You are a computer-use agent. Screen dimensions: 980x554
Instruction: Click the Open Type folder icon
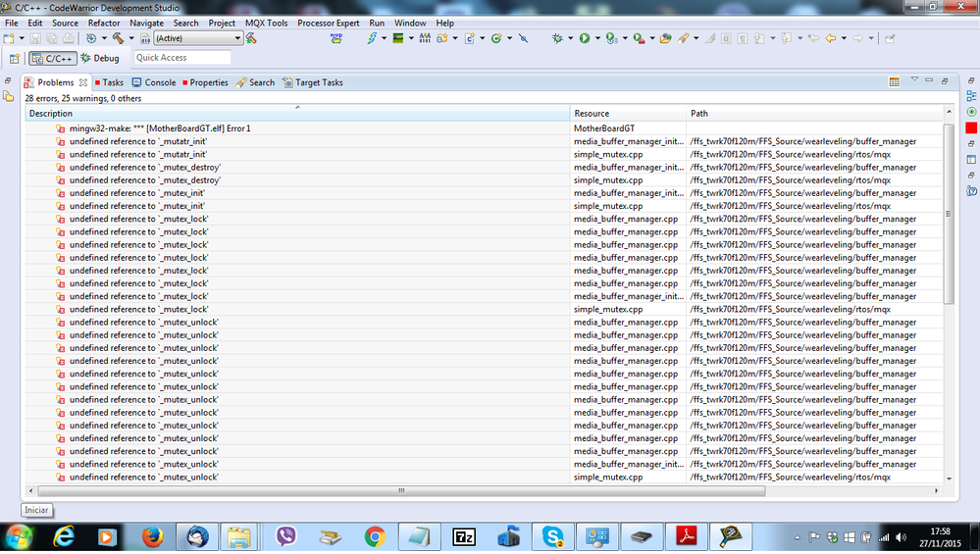coord(666,38)
